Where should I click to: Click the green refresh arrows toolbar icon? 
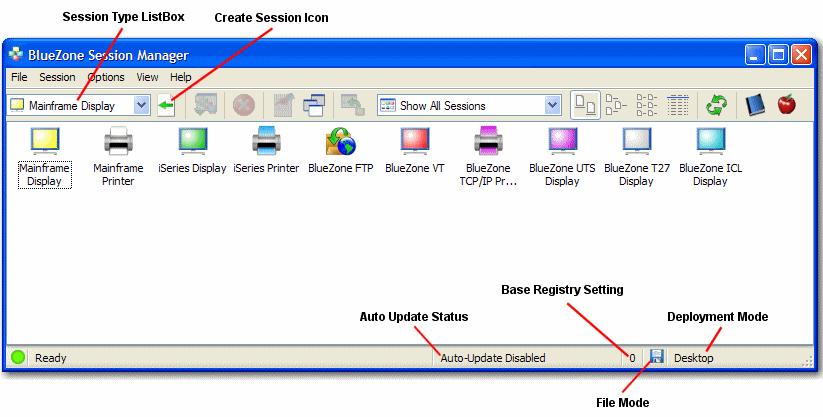pos(716,105)
